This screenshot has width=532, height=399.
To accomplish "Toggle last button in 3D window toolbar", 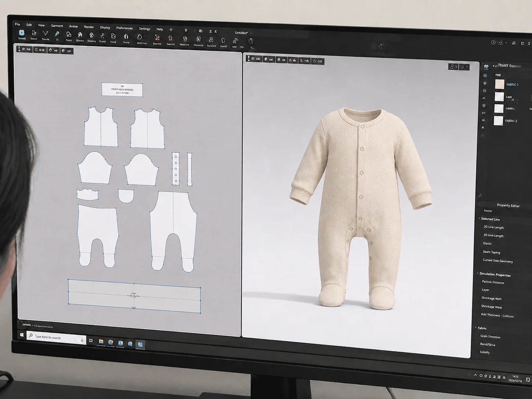I will click(317, 61).
